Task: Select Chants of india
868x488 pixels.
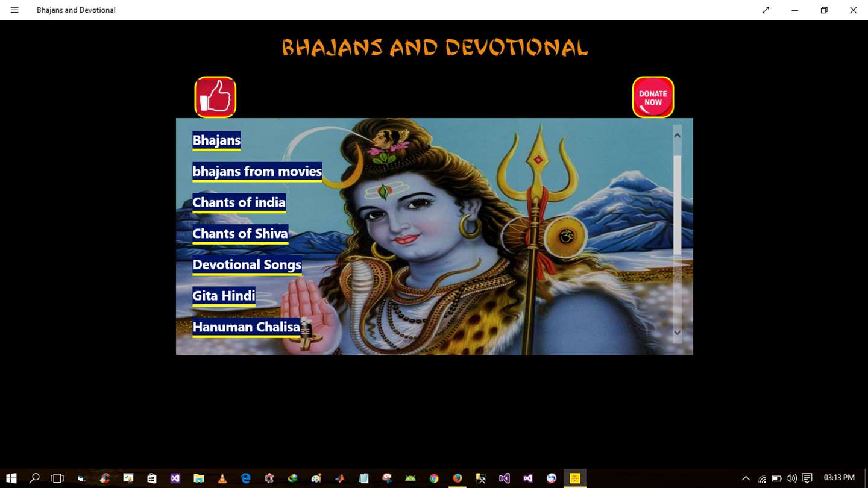Action: pos(239,203)
